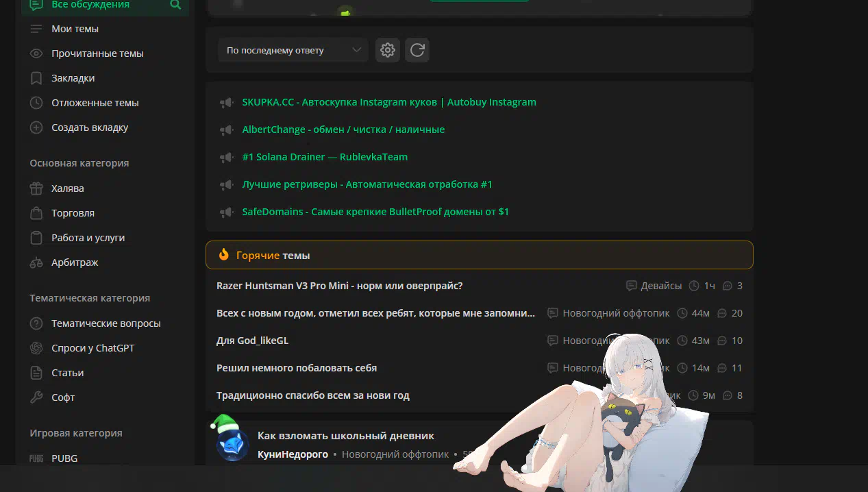Click the refresh threads icon button
868x492 pixels.
pyautogui.click(x=417, y=50)
